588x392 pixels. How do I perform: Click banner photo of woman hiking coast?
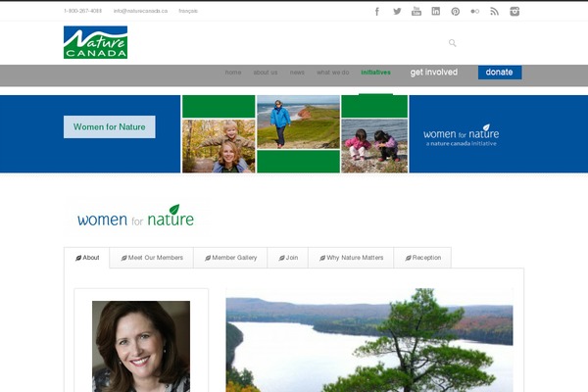tap(299, 122)
